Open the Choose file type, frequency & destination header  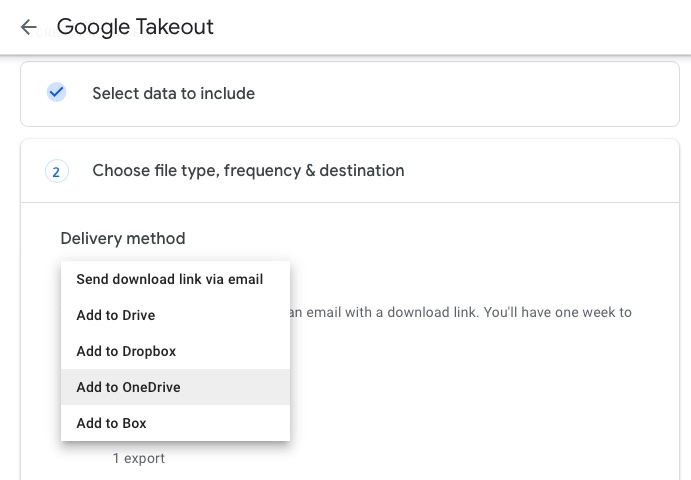tap(350, 171)
